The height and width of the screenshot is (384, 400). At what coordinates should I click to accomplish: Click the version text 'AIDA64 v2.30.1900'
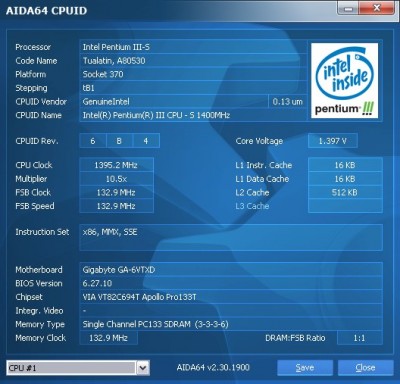(213, 368)
